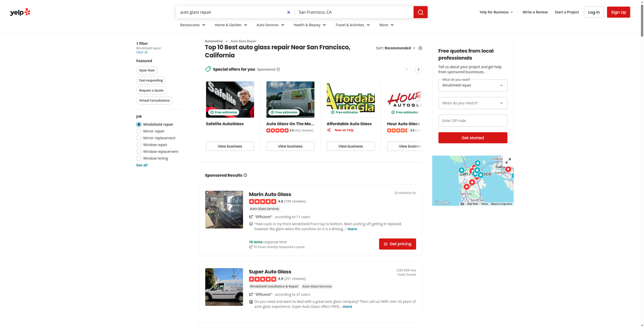
Task: Expand the Restaurants category menu
Action: (x=193, y=25)
